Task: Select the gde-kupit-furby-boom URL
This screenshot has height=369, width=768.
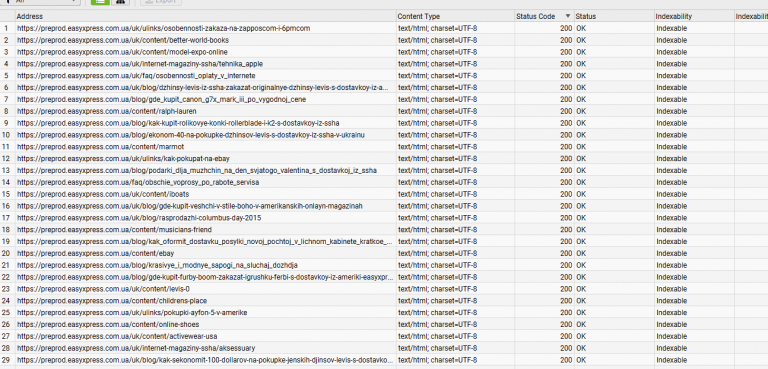Action: point(205,277)
